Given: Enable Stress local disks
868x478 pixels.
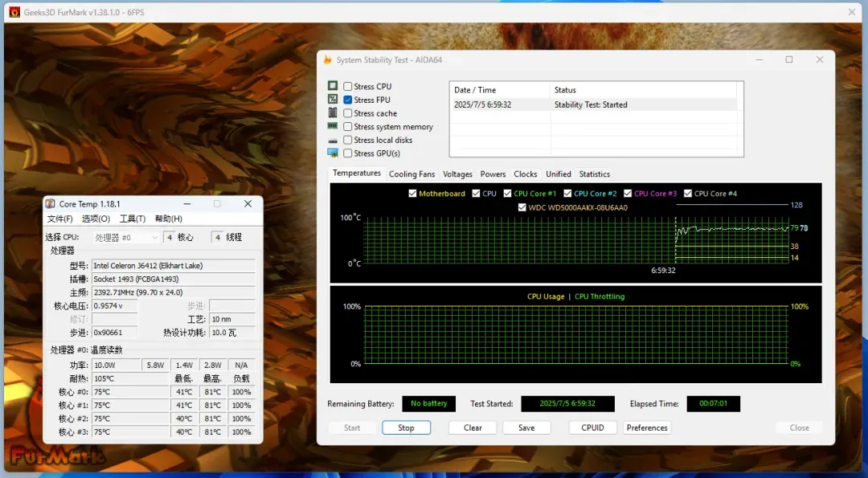Looking at the screenshot, I should click(x=348, y=140).
